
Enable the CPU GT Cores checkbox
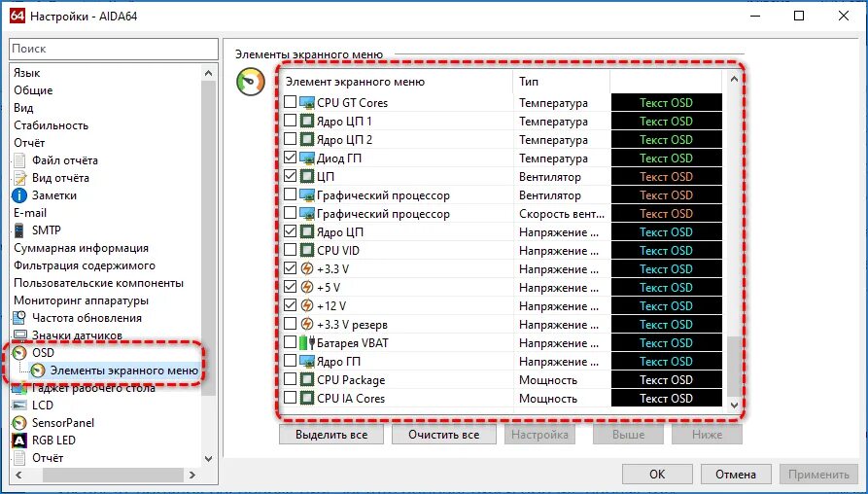point(290,102)
